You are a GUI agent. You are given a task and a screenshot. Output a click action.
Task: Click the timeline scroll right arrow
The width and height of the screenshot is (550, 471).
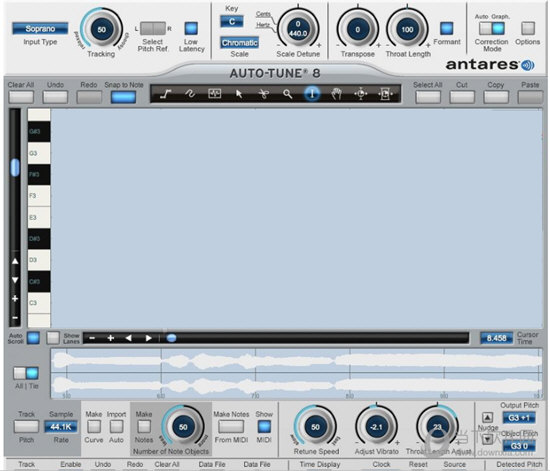[148, 338]
